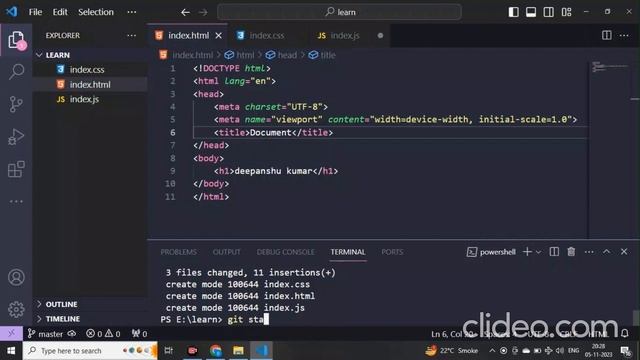Open remote window status bar button

click(11, 333)
